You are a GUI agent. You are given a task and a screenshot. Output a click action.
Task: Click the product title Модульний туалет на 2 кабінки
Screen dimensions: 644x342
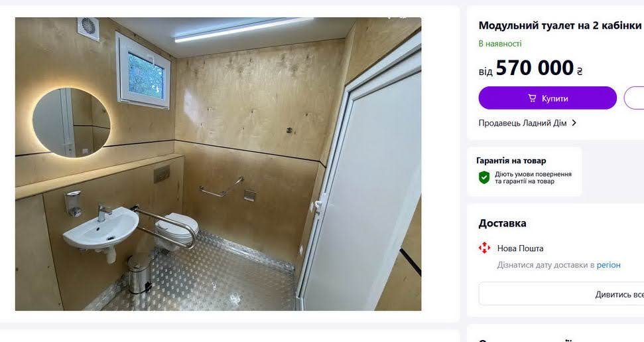click(x=560, y=25)
